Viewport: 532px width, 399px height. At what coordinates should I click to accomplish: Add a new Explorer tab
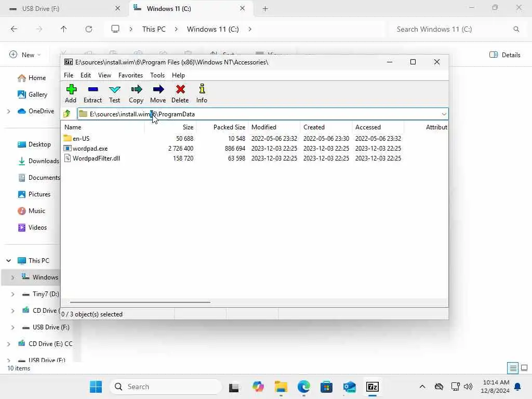[x=265, y=9]
